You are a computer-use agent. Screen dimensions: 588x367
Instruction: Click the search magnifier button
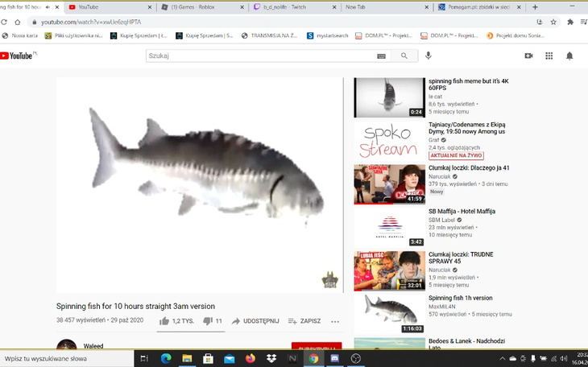click(x=404, y=56)
